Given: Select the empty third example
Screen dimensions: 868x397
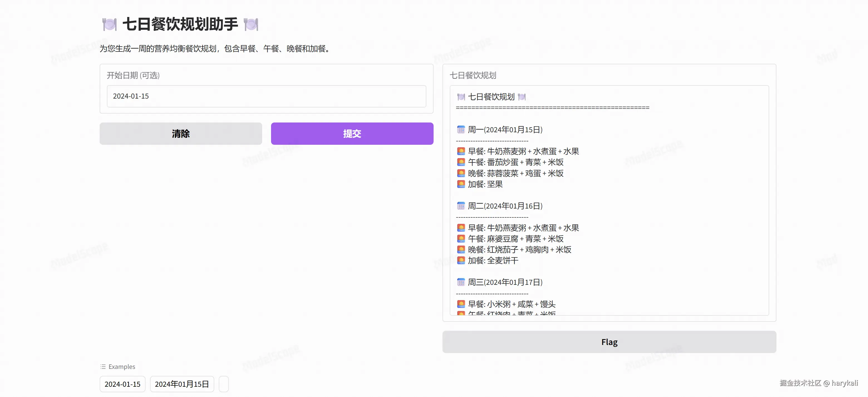Looking at the screenshot, I should point(223,384).
